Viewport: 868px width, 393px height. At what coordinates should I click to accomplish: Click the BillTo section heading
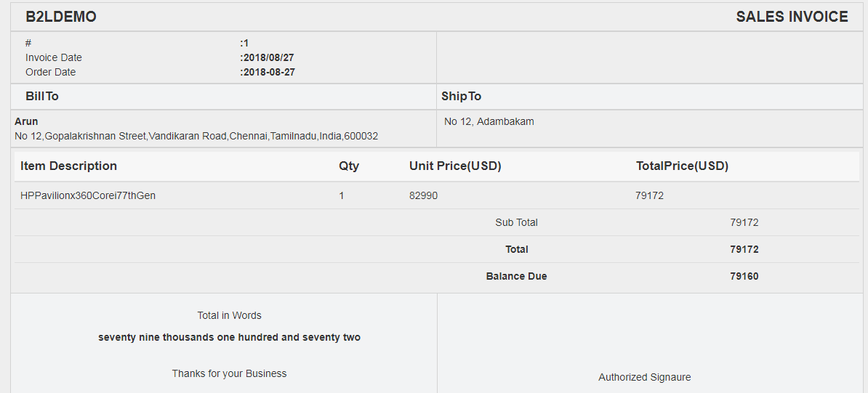point(42,96)
